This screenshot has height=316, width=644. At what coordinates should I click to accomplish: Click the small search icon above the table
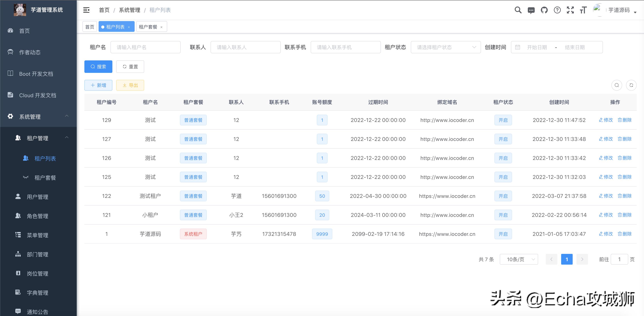pos(617,85)
